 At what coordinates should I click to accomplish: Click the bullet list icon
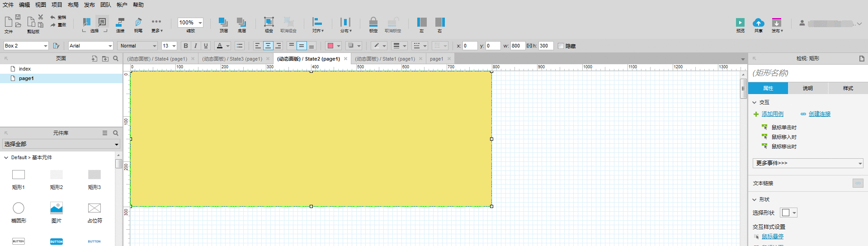click(240, 46)
